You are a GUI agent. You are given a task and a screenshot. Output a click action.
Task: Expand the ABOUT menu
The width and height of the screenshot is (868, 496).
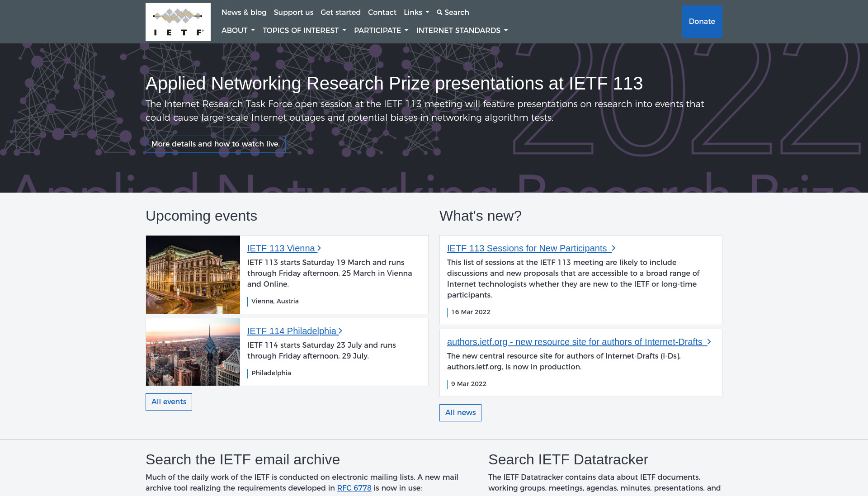tap(238, 30)
